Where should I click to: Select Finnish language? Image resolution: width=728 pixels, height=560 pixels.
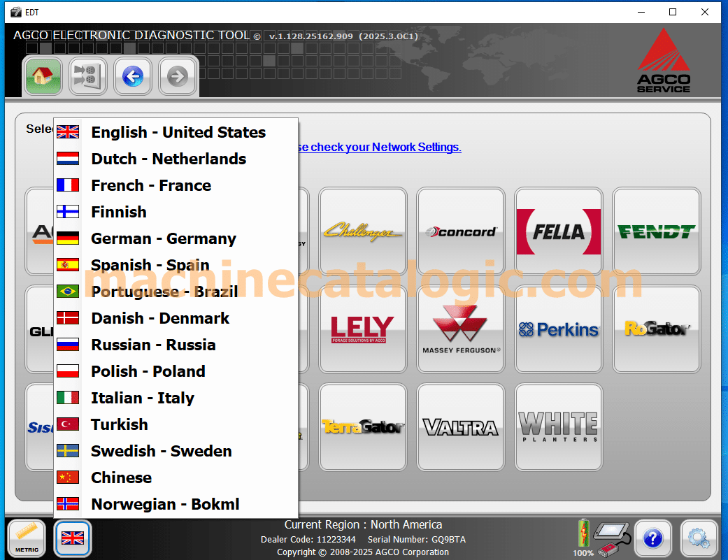176,212
